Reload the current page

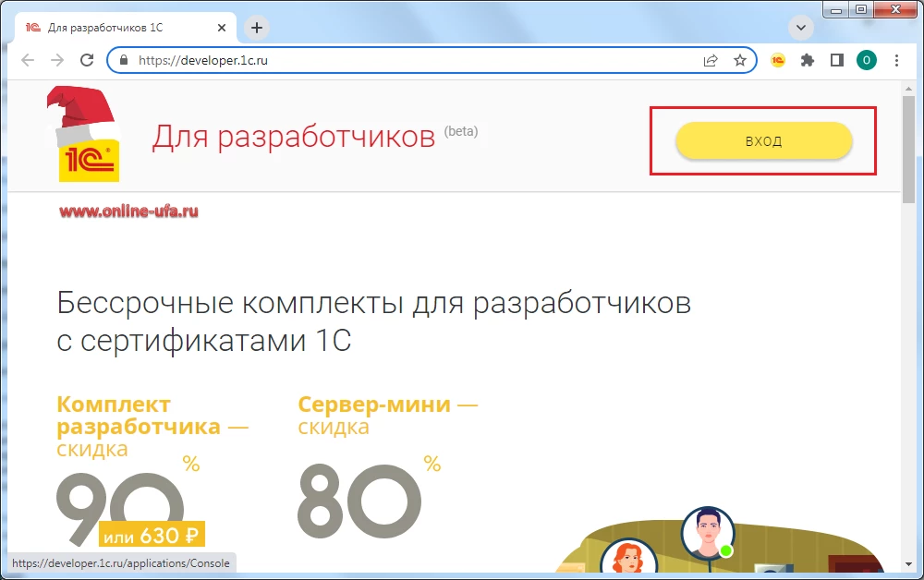point(87,60)
